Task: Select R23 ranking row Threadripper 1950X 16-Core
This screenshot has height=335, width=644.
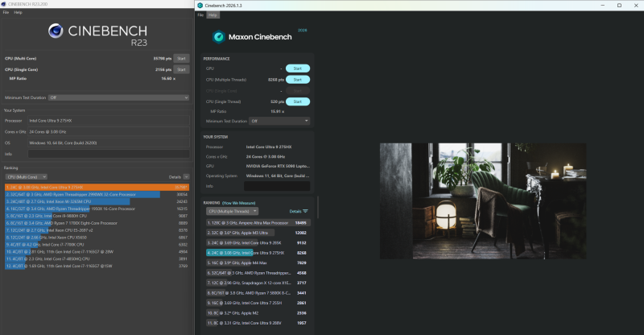Action: pos(97,209)
